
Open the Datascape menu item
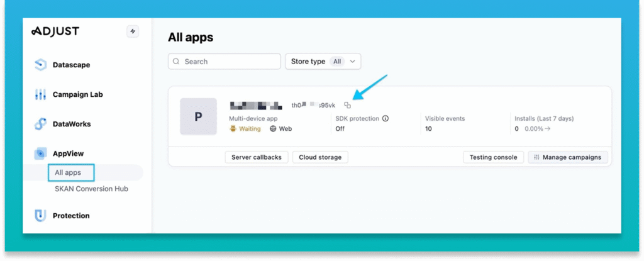[72, 65]
